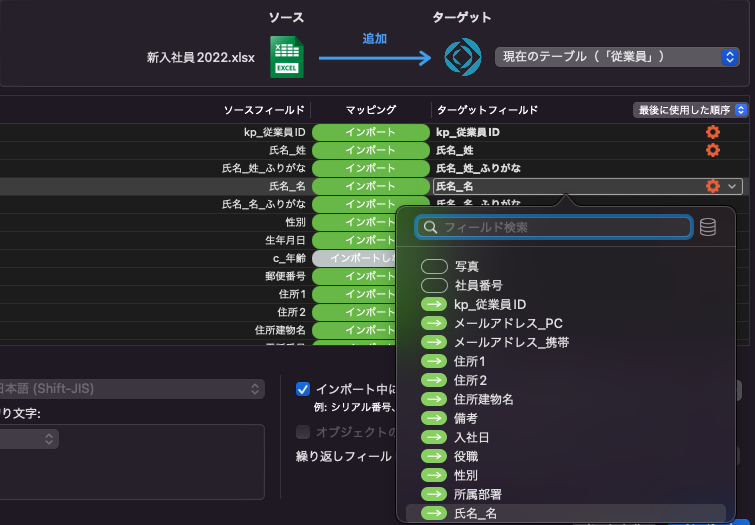Click the FileMaker target icon

[463, 56]
